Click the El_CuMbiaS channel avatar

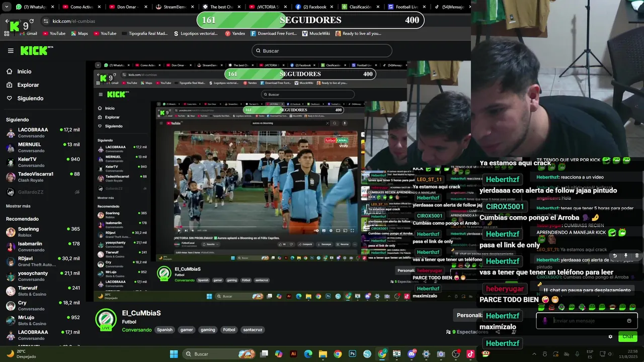pos(106,319)
